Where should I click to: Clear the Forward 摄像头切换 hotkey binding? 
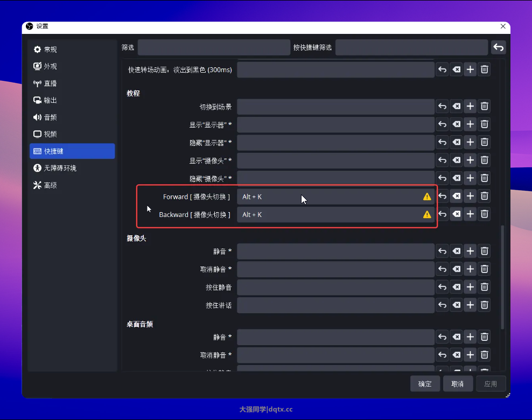point(456,197)
